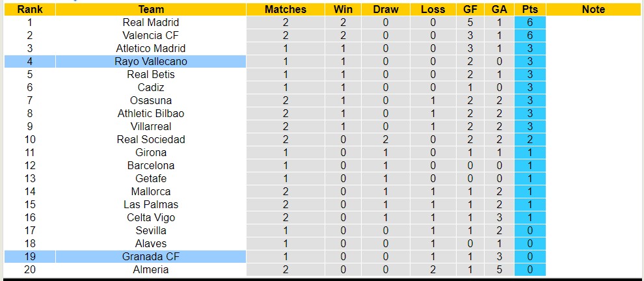
Task: Click the Athletic Bilbao team name
Action: click(151, 113)
